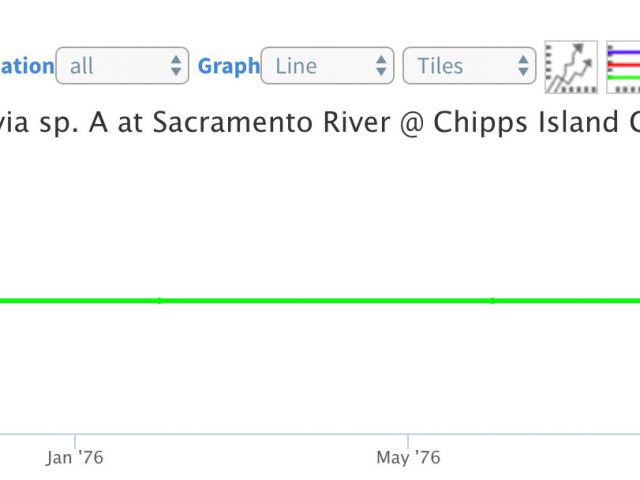Click the tick mark above May '76
Viewport: 640px width, 480px height.
[x=408, y=441]
